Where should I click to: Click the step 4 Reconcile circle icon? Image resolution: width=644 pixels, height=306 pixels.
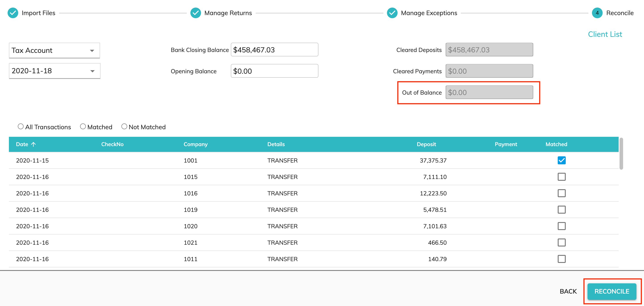(x=597, y=13)
